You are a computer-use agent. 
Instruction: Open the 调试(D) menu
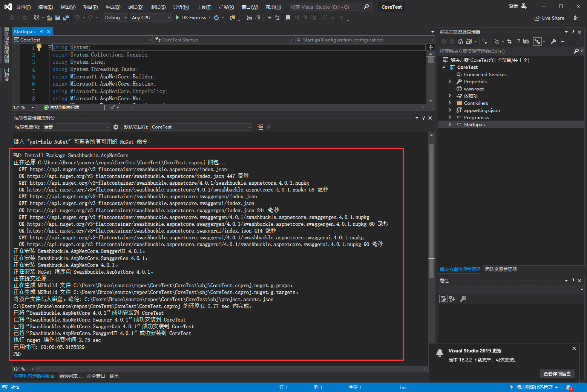tap(135, 7)
